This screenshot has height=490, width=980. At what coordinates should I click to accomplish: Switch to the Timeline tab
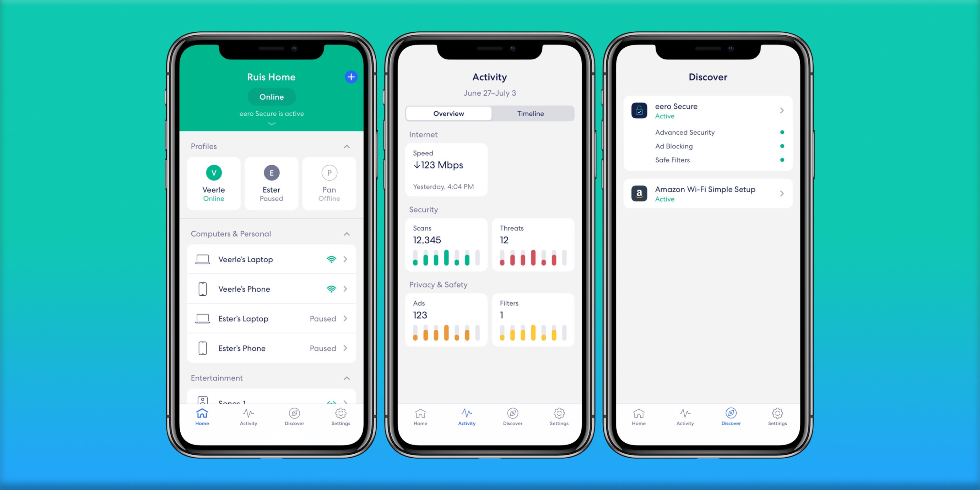(530, 113)
